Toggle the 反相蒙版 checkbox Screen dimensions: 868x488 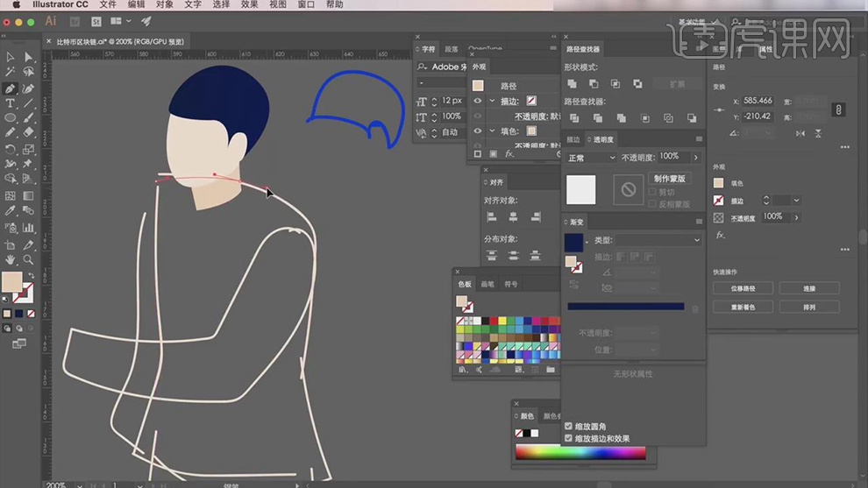tap(652, 204)
